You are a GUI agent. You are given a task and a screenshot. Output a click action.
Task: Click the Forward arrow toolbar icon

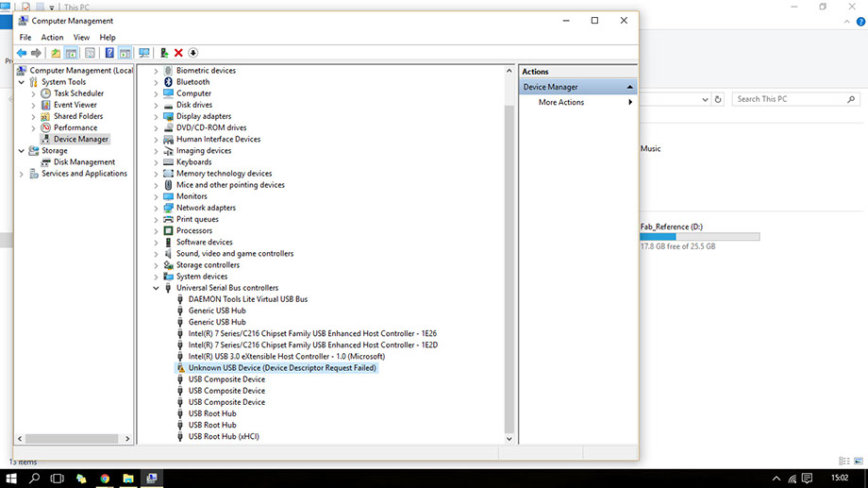click(36, 53)
